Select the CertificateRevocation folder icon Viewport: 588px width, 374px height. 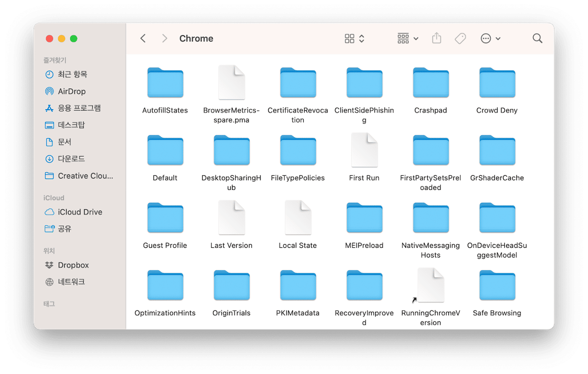click(x=298, y=83)
